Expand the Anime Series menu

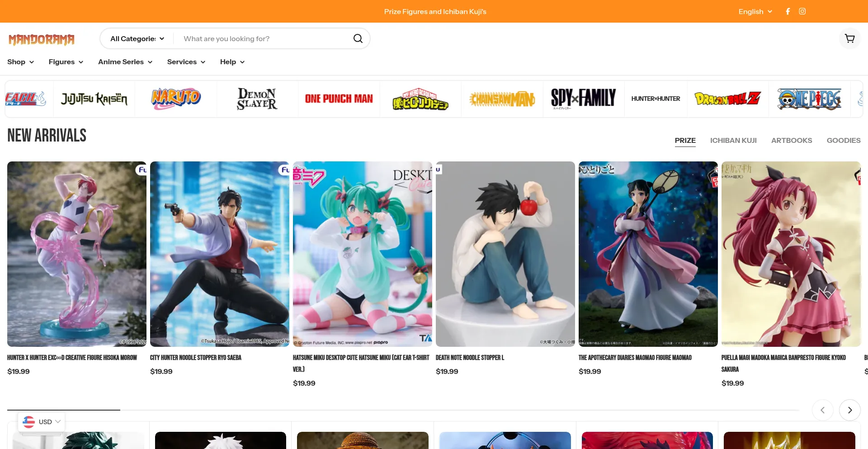(125, 62)
